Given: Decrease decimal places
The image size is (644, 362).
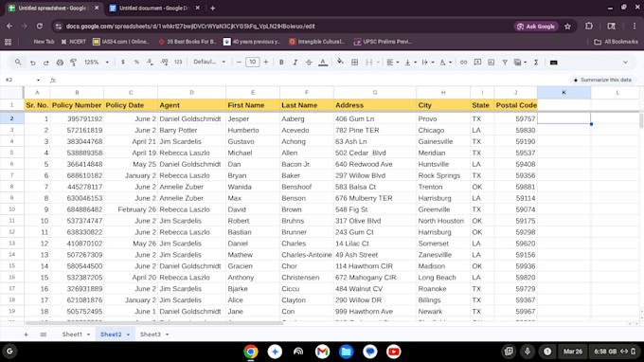Looking at the screenshot, I should (x=150, y=63).
